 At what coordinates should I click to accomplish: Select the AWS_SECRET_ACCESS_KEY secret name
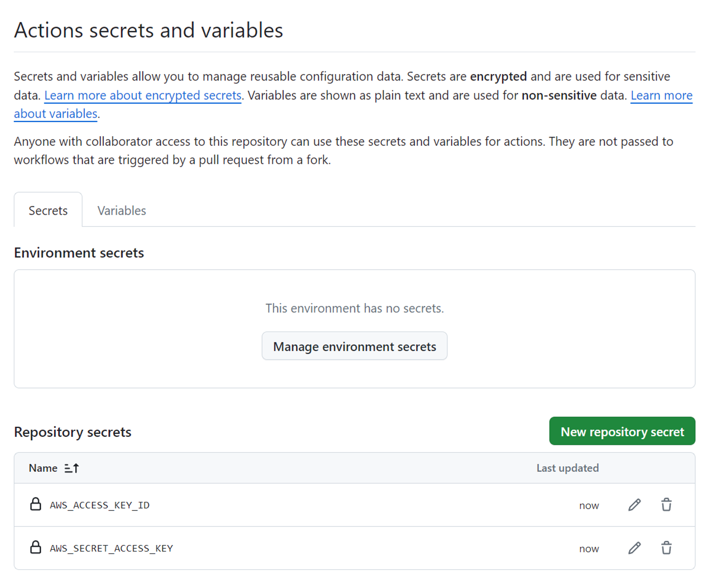(x=111, y=548)
